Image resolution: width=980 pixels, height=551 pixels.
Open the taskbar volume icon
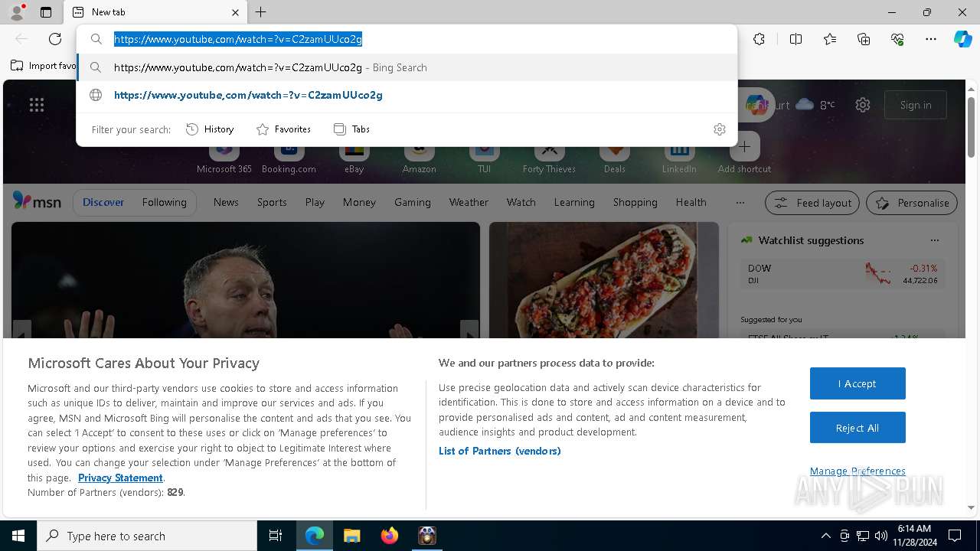click(881, 536)
